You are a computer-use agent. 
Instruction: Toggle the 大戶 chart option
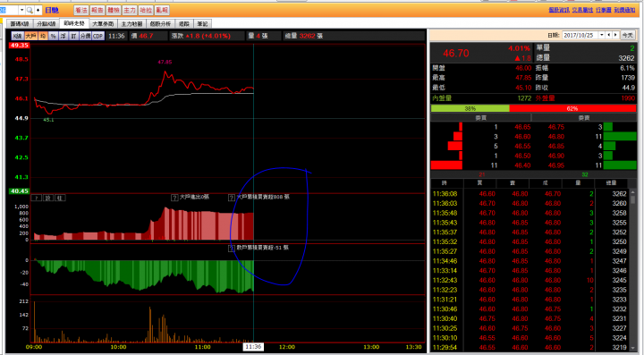[x=30, y=36]
